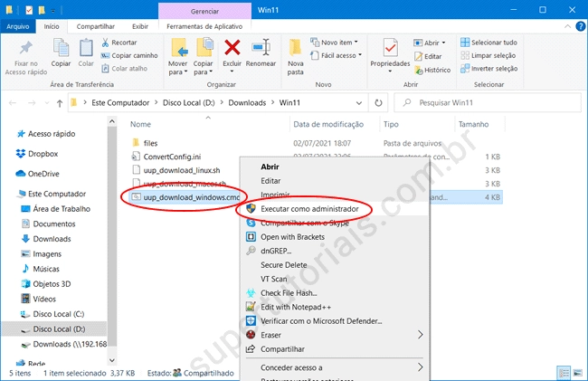Sort by the Tamanho column header
Screen dimensions: 588x381
click(x=474, y=124)
